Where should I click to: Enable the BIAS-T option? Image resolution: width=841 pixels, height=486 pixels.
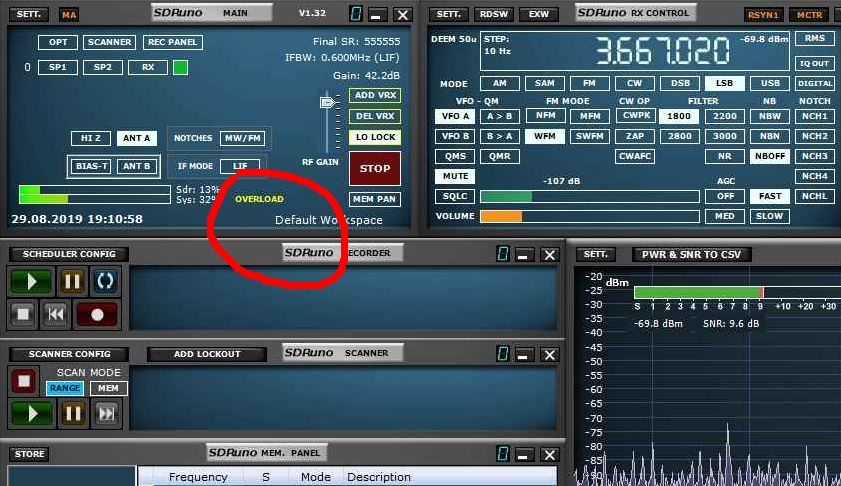pyautogui.click(x=91, y=166)
